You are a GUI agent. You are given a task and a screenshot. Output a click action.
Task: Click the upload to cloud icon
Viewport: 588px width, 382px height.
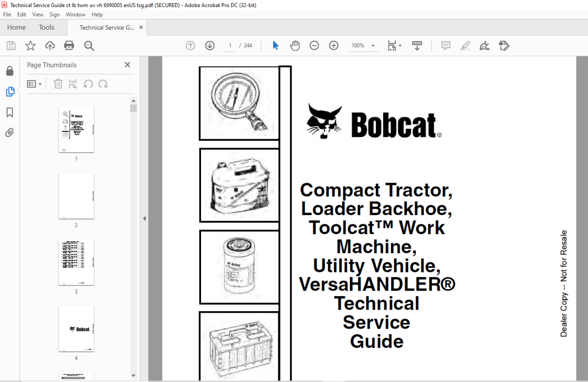coord(50,46)
